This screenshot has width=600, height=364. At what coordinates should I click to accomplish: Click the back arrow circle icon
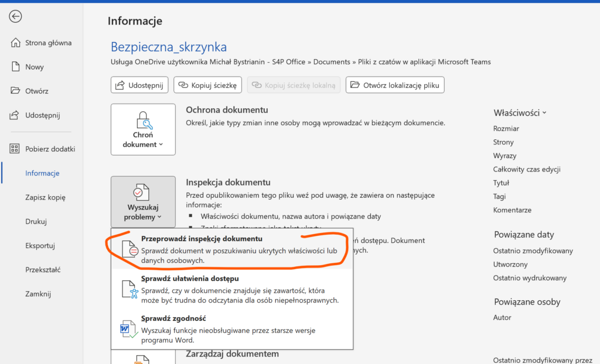coord(16,16)
